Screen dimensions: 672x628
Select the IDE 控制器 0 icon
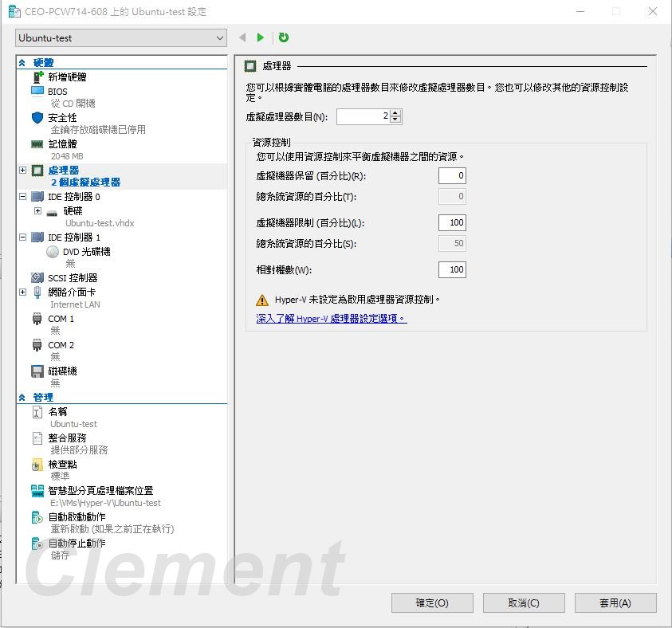tap(37, 197)
